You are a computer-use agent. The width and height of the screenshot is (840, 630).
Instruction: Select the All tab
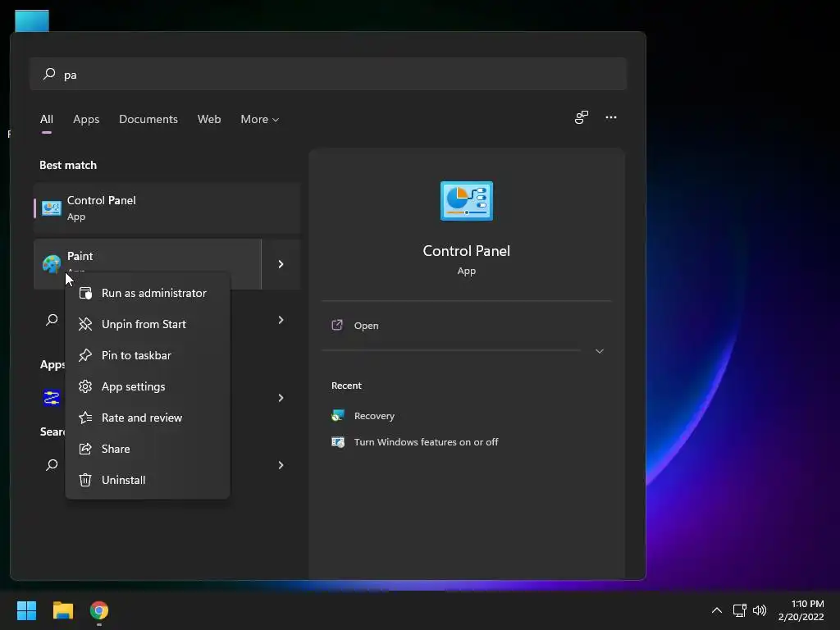(x=47, y=119)
